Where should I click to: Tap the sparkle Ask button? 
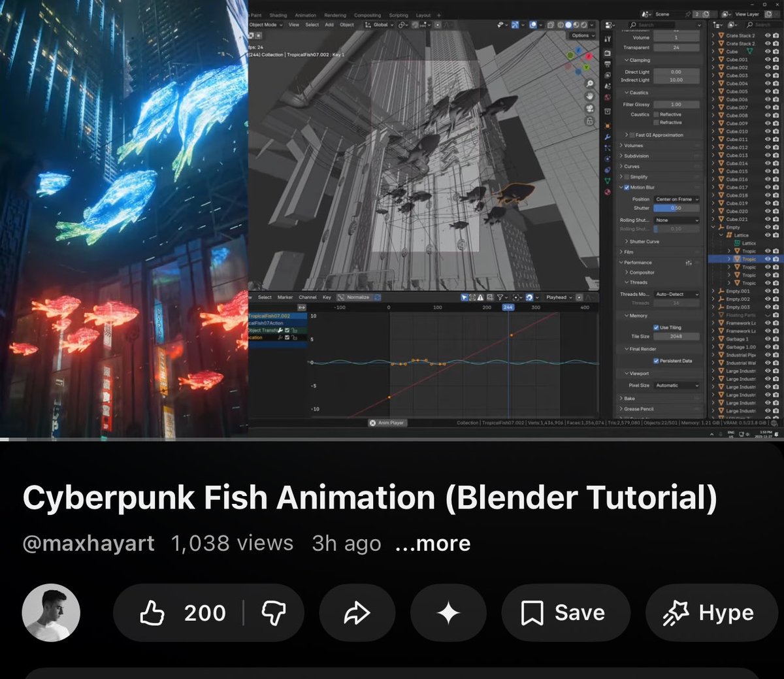(x=448, y=613)
